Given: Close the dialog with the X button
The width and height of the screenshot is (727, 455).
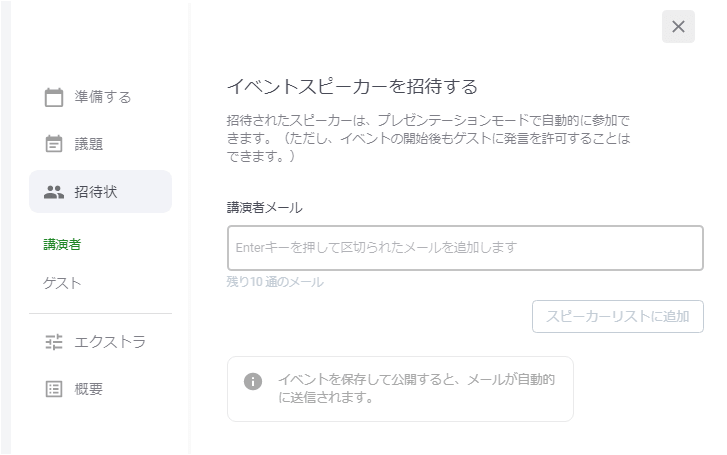Looking at the screenshot, I should point(678,26).
